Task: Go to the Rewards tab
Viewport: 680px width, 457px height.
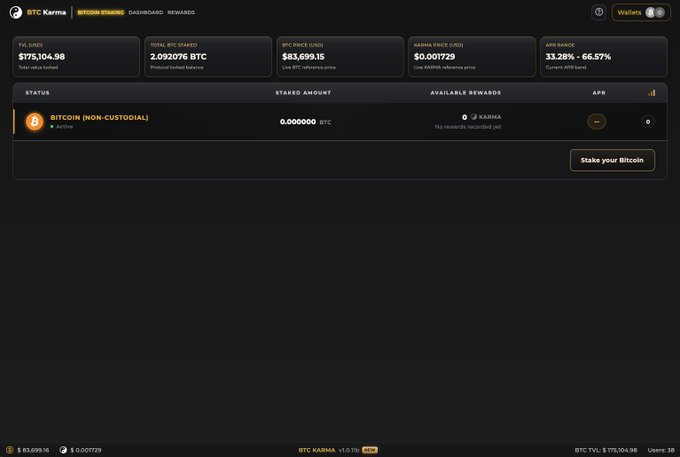Action: click(x=181, y=13)
